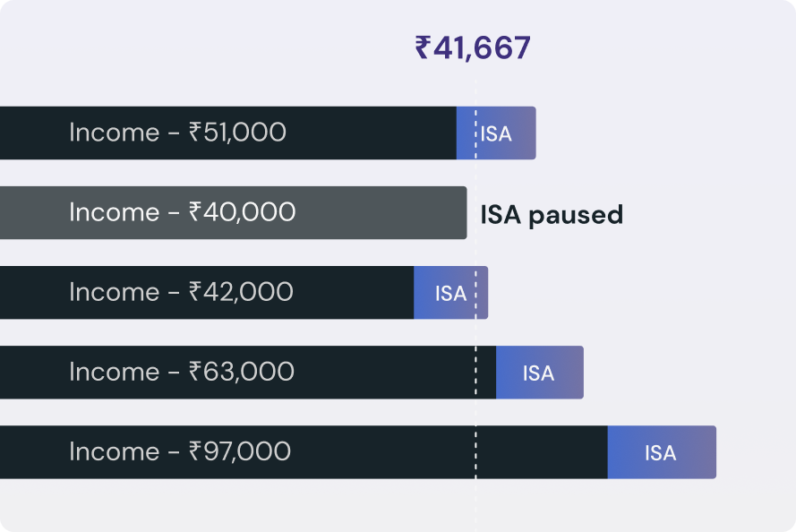Viewport: 796px width, 532px height.
Task: Click the ₹42,000 bar between its label and ISA segment
Action: click(354, 293)
